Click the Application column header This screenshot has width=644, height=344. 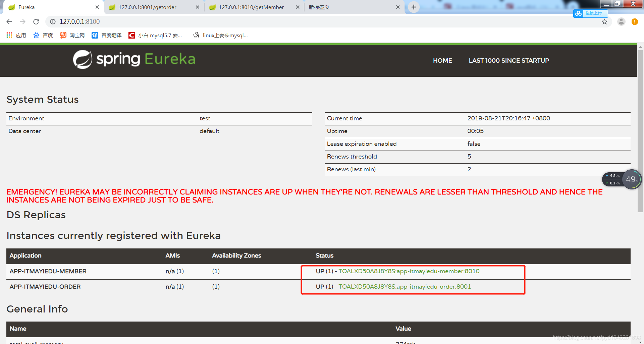click(25, 255)
